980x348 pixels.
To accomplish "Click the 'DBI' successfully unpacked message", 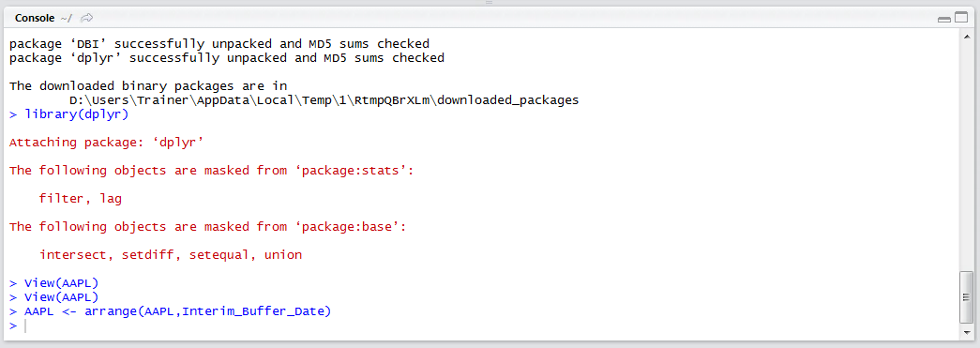I will tap(219, 44).
